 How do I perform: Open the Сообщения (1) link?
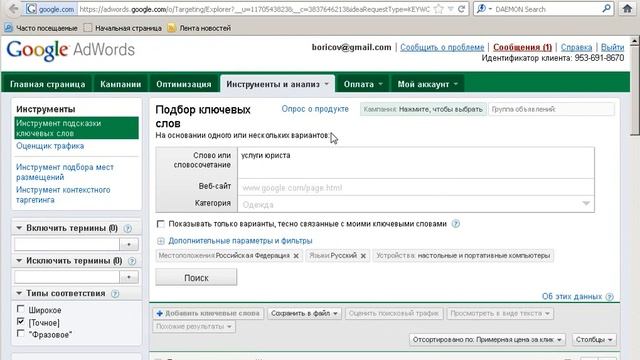522,47
